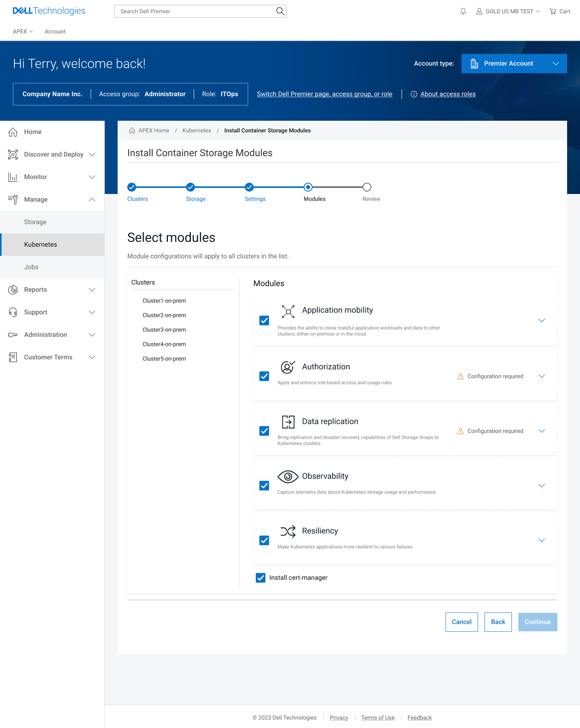
Task: Click the Administration key icon
Action: pyautogui.click(x=13, y=335)
